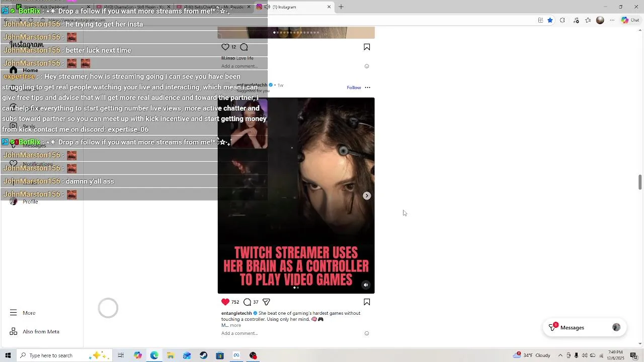Like the post with 12 likes

click(x=225, y=47)
